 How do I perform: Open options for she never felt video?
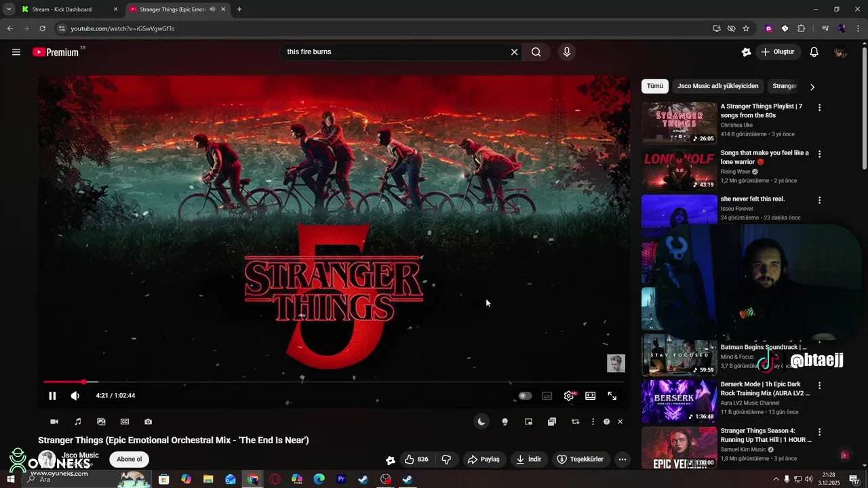coord(819,201)
